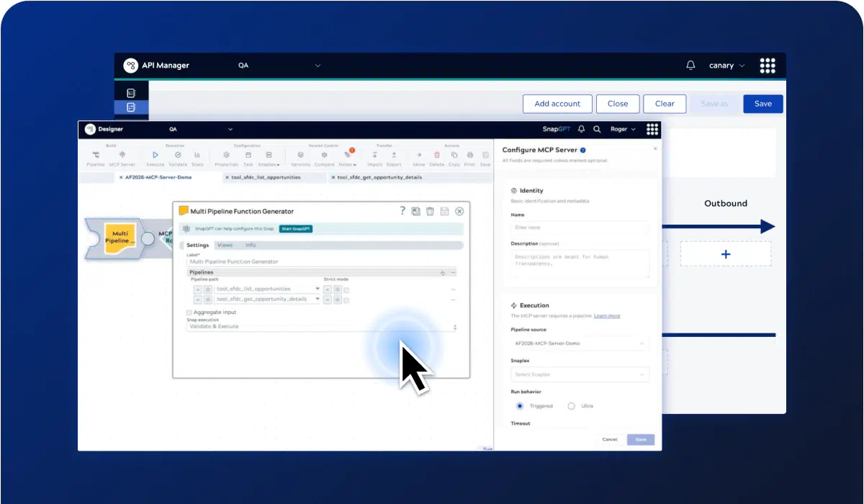Open the tool_sfdc_get_opportunity_details pipeline path dropdown

pyautogui.click(x=317, y=299)
